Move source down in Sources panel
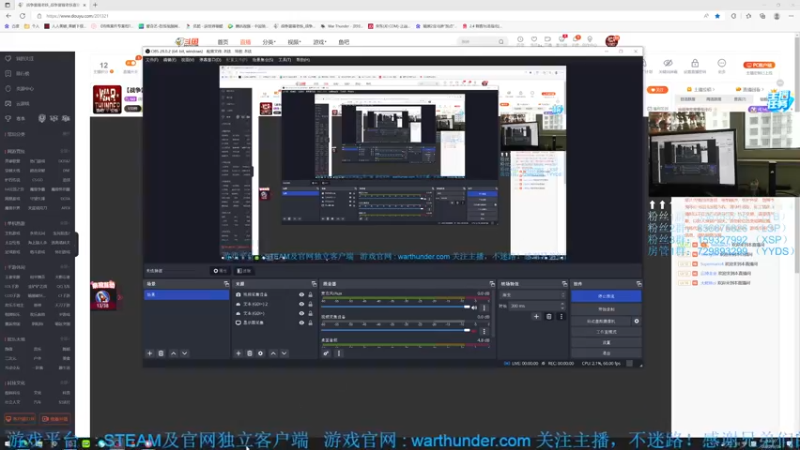The image size is (800, 450). (284, 353)
